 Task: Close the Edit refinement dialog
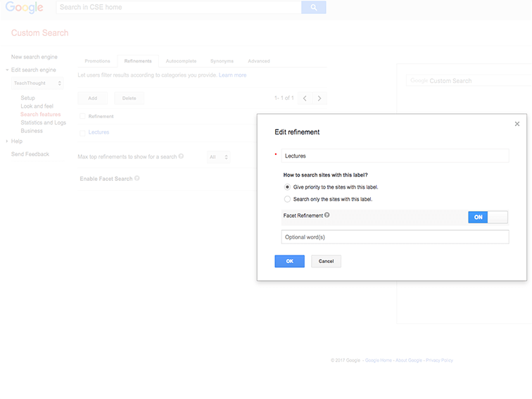517,124
